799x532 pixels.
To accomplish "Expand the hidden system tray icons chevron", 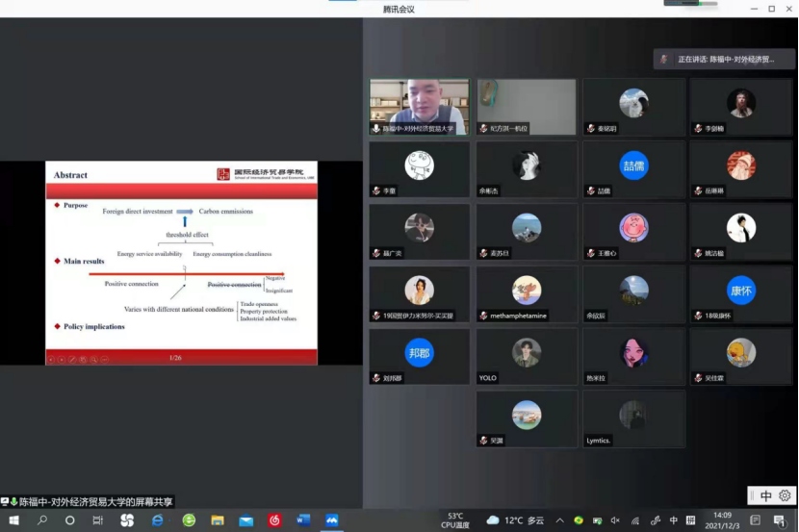I will coord(560,520).
